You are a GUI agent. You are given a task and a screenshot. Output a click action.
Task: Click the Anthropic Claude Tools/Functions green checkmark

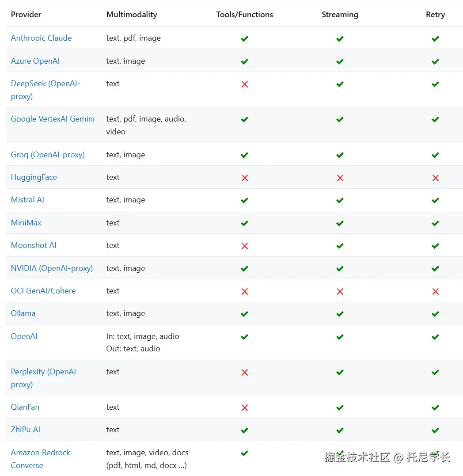[244, 38]
